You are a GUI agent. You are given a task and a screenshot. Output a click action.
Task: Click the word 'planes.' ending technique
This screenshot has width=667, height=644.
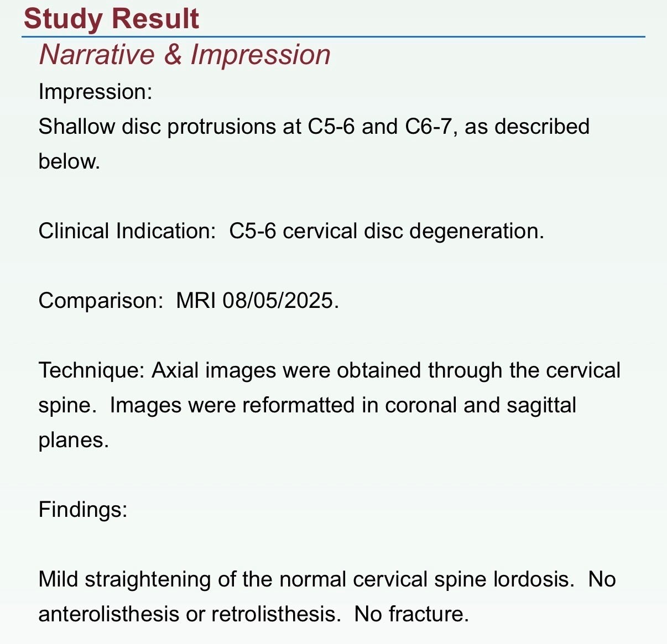coord(74,440)
